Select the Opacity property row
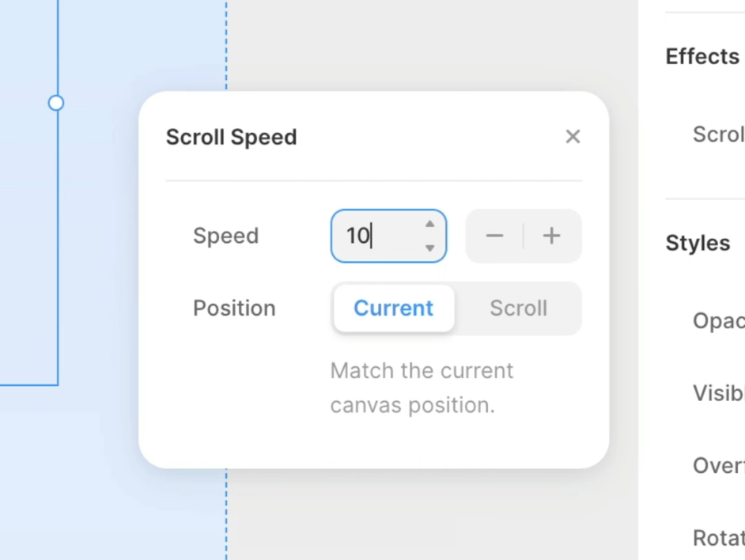Image resolution: width=745 pixels, height=560 pixels. (718, 320)
